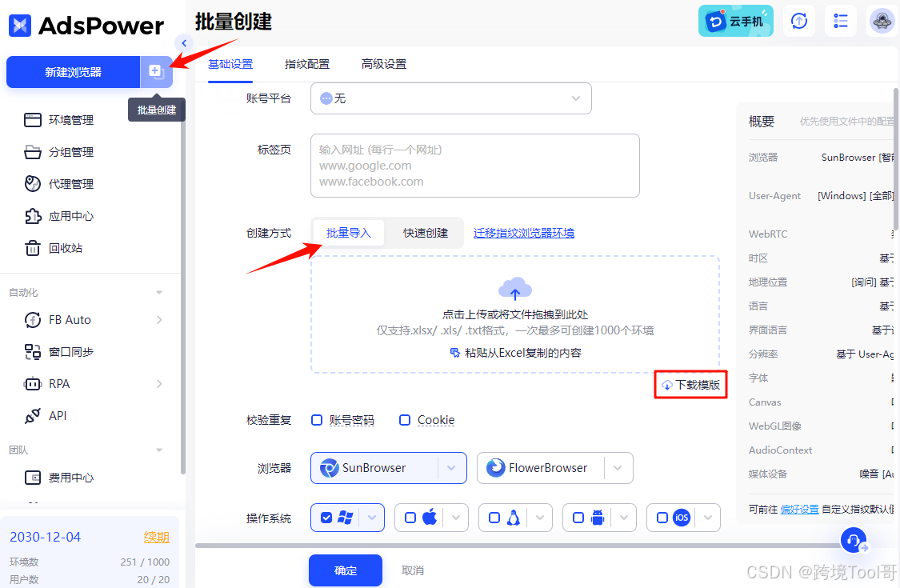Expand macOS version dropdown arrow

[x=456, y=518]
